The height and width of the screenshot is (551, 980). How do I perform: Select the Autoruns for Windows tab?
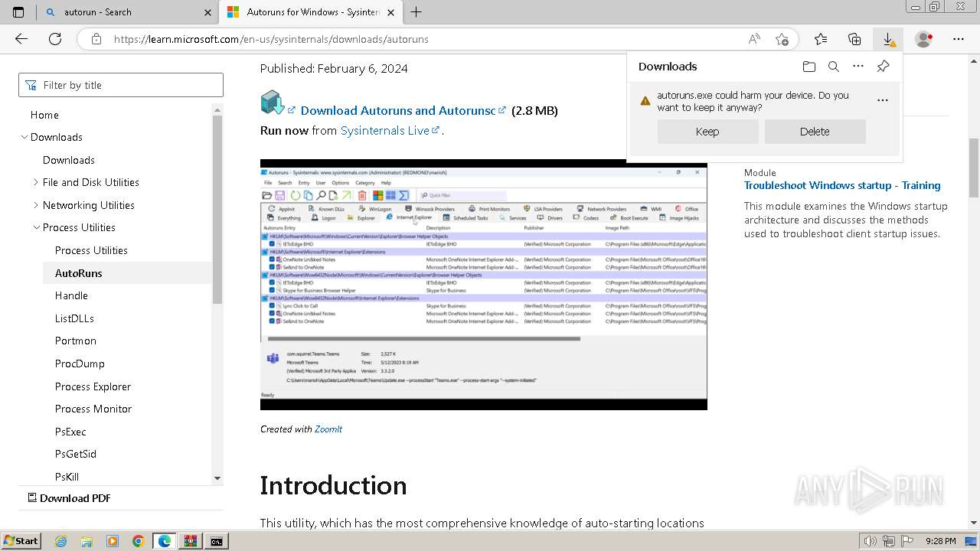click(x=310, y=12)
